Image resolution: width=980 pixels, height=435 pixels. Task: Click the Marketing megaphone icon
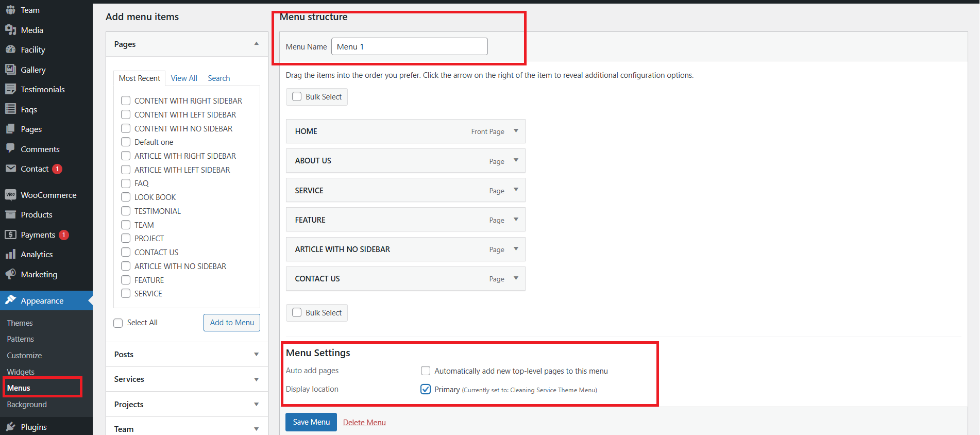pos(10,274)
